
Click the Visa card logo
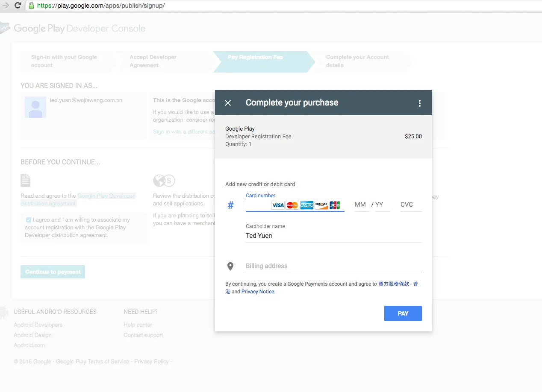(x=278, y=205)
